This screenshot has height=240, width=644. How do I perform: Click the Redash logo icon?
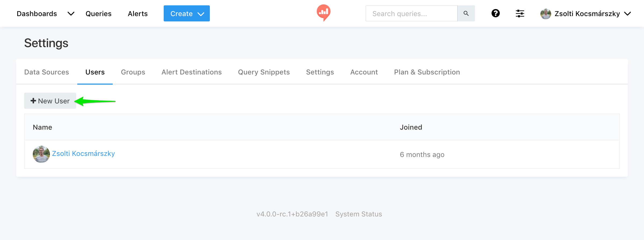[323, 13]
